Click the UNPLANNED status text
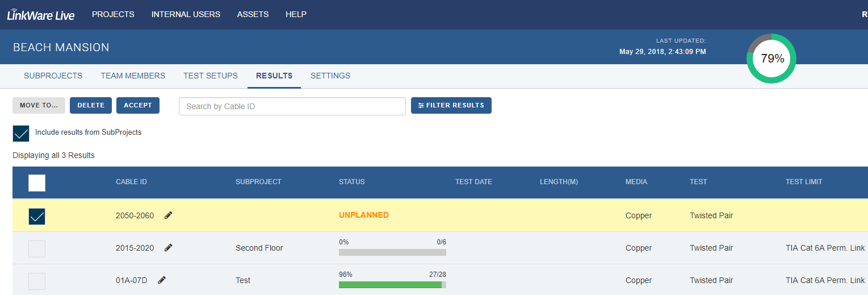Image resolution: width=868 pixels, height=295 pixels. [364, 215]
